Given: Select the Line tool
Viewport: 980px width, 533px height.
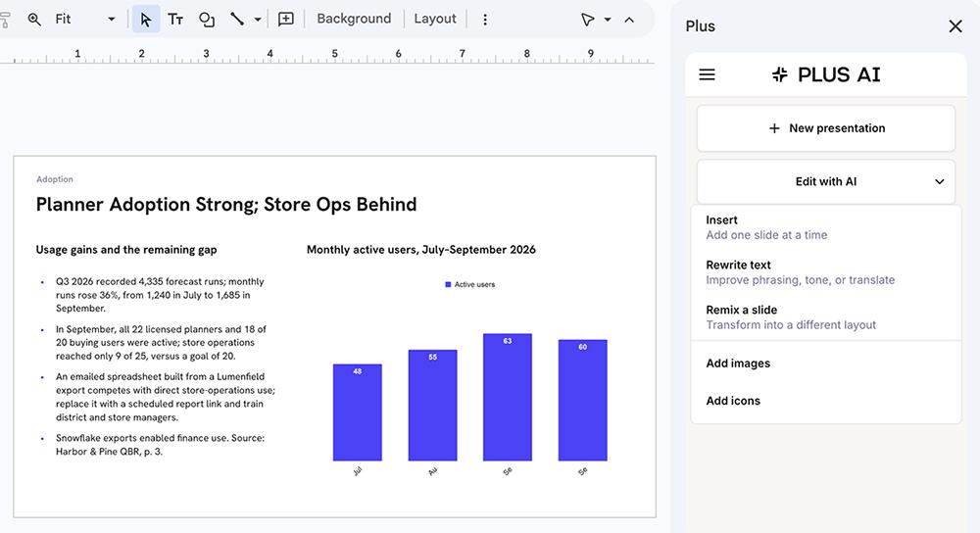Looking at the screenshot, I should (237, 20).
